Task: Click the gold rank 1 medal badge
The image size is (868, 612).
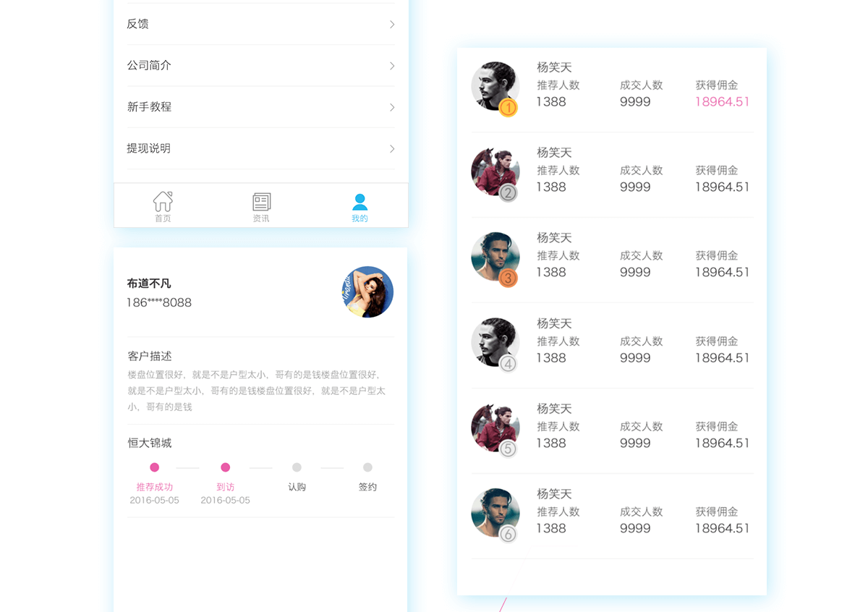Action: 509,108
